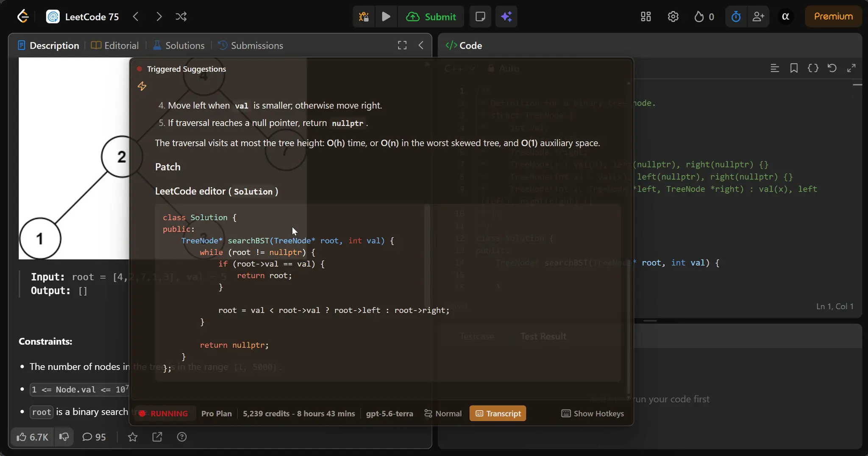Click the lightning bolt suggestions icon
Screen dimensions: 868x456
click(142, 86)
